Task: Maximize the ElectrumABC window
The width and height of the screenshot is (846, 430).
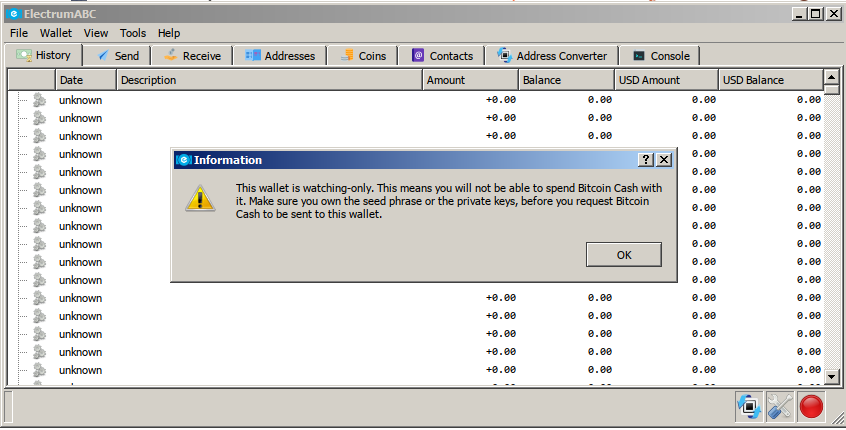Action: (x=816, y=13)
